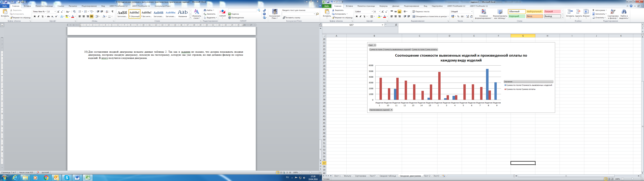Click Кодексы in ГАРАНТ group

(233, 14)
